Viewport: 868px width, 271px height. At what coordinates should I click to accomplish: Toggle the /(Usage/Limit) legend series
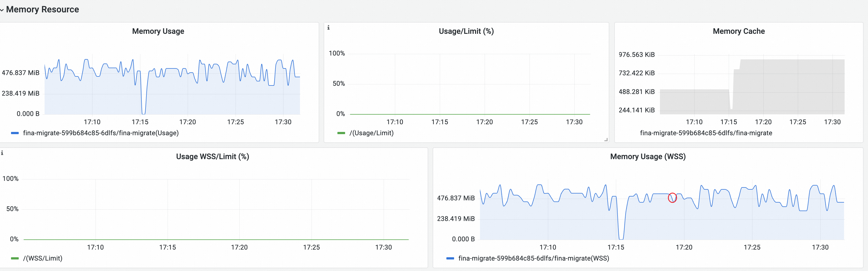point(371,133)
